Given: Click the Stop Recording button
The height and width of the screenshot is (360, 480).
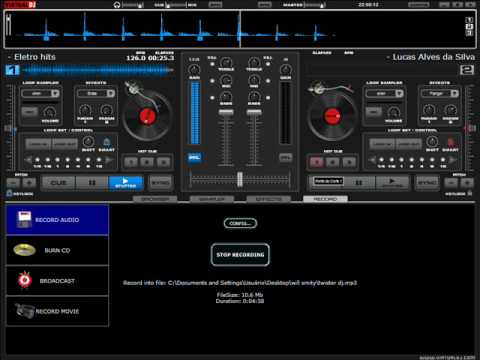Looking at the screenshot, I should [240, 255].
